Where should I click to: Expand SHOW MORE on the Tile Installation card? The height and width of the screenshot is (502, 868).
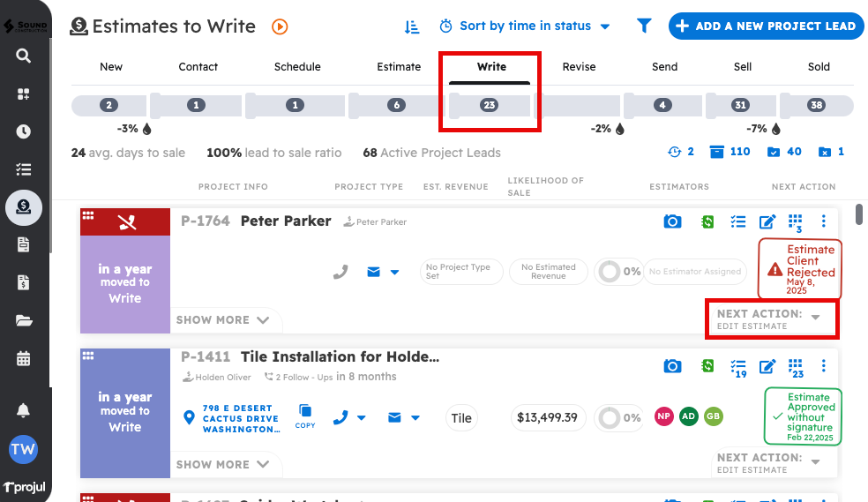click(x=225, y=464)
